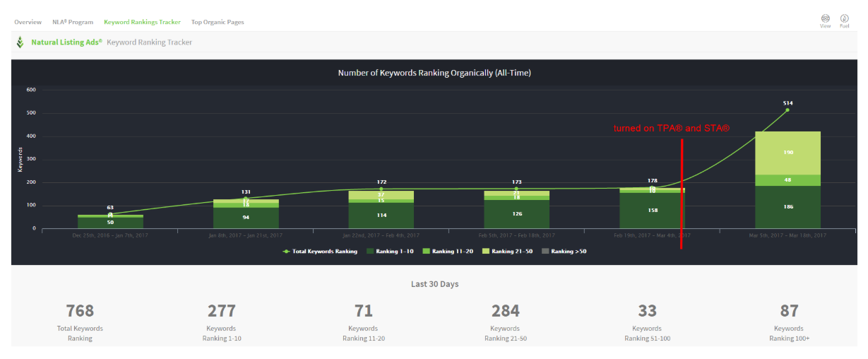The image size is (868, 359).
Task: Select the 48 bar segment for Ranking 11-20
Action: pyautogui.click(x=787, y=180)
